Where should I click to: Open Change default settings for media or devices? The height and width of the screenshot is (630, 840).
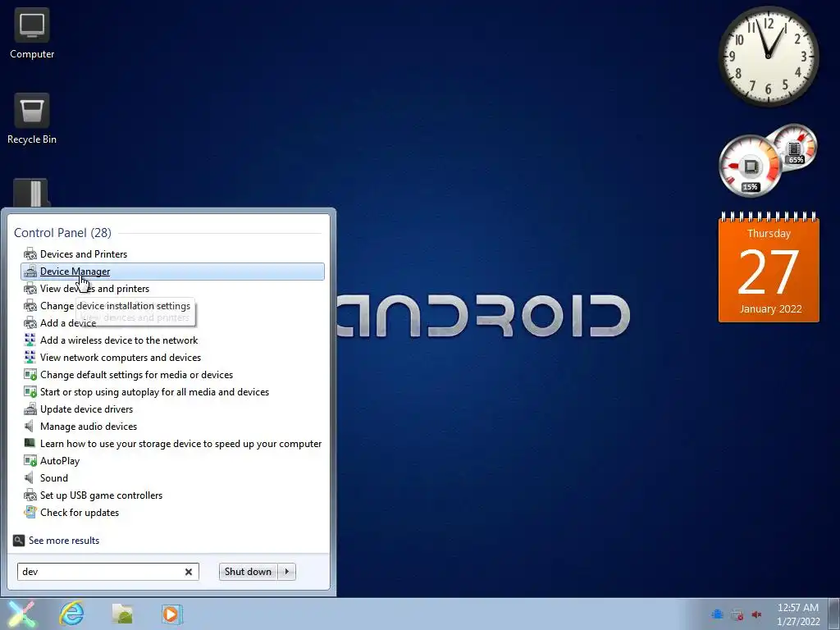[172, 375]
